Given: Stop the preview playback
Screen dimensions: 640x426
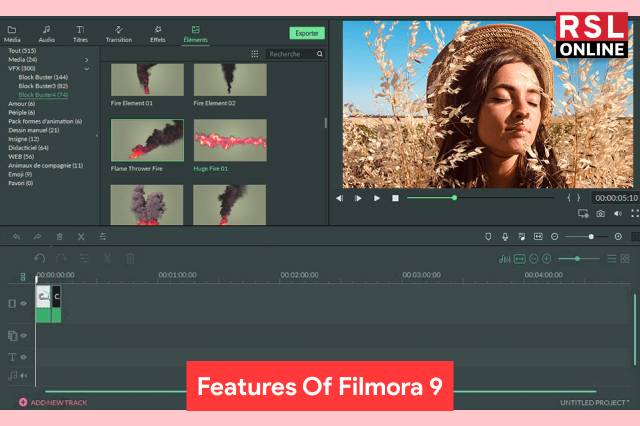Looking at the screenshot, I should pyautogui.click(x=395, y=198).
